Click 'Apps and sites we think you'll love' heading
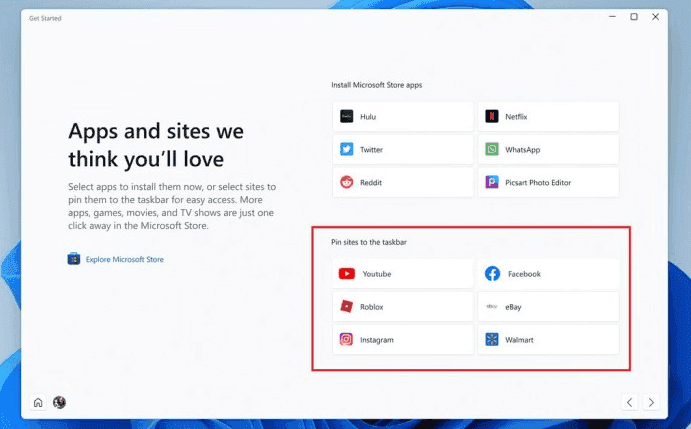The width and height of the screenshot is (691, 429). 156,145
